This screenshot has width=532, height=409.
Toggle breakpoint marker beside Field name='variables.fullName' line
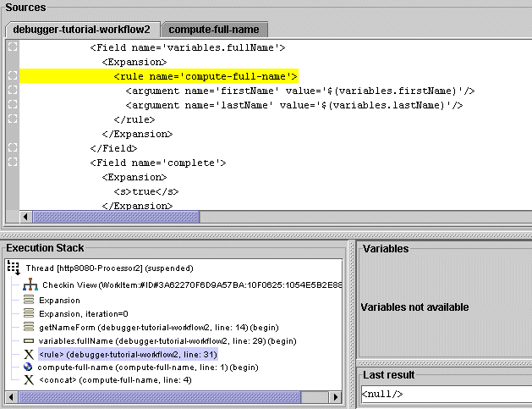point(13,47)
